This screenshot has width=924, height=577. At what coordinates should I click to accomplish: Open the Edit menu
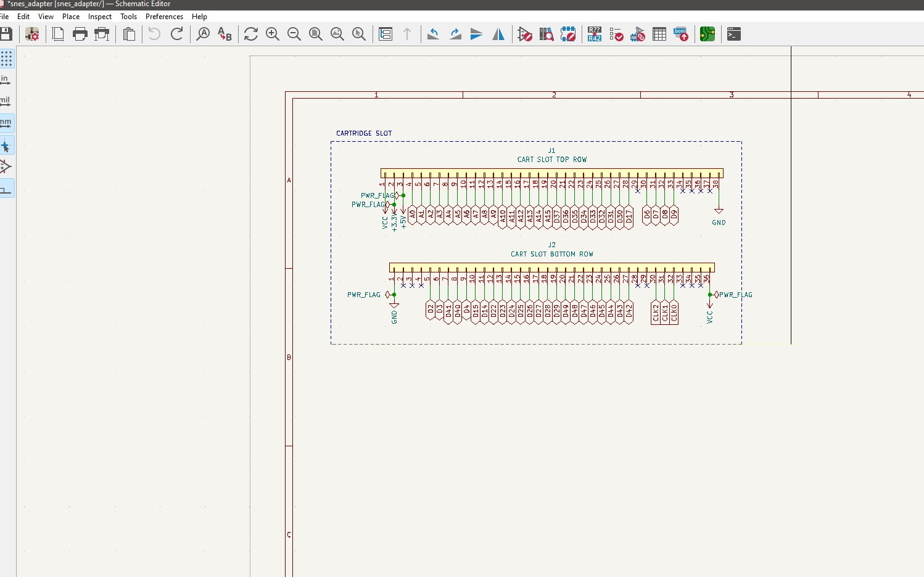23,17
